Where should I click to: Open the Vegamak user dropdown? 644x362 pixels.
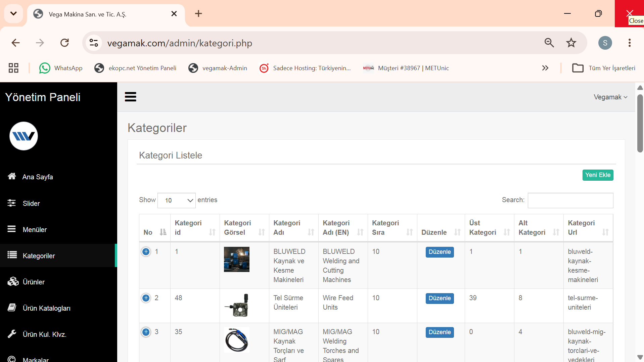(610, 97)
